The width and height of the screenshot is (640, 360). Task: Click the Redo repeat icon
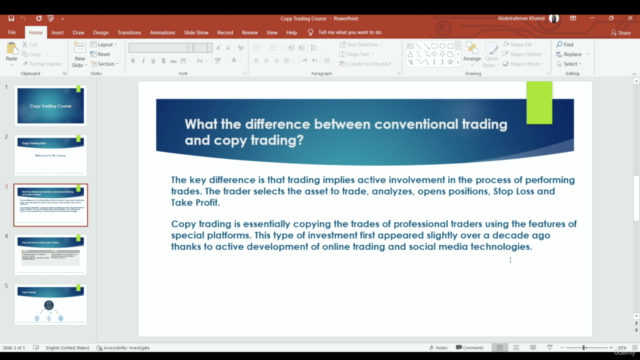click(x=39, y=18)
